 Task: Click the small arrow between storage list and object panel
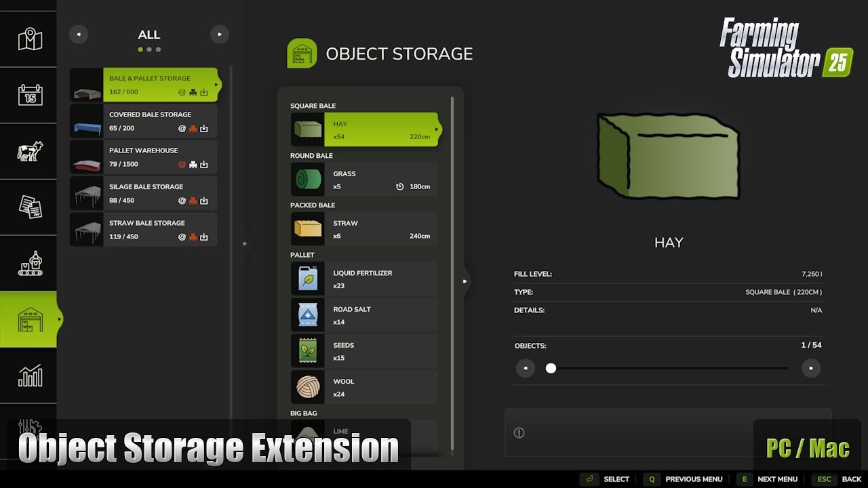pos(245,243)
